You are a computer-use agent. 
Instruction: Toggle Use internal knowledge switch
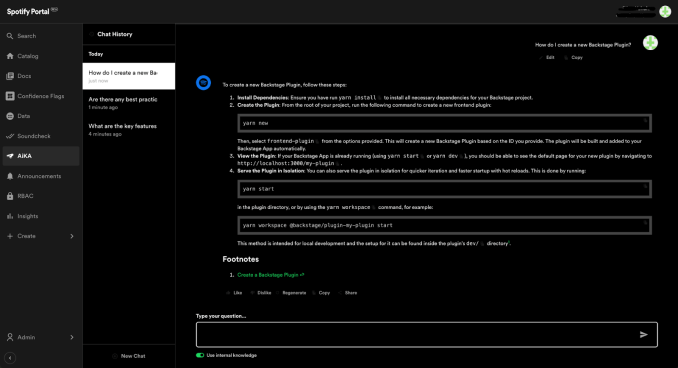click(200, 355)
